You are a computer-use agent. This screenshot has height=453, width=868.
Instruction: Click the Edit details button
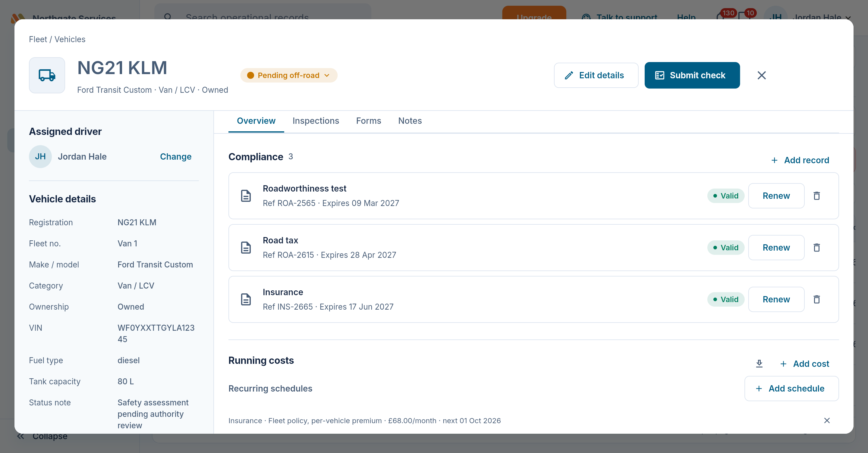tap(596, 75)
